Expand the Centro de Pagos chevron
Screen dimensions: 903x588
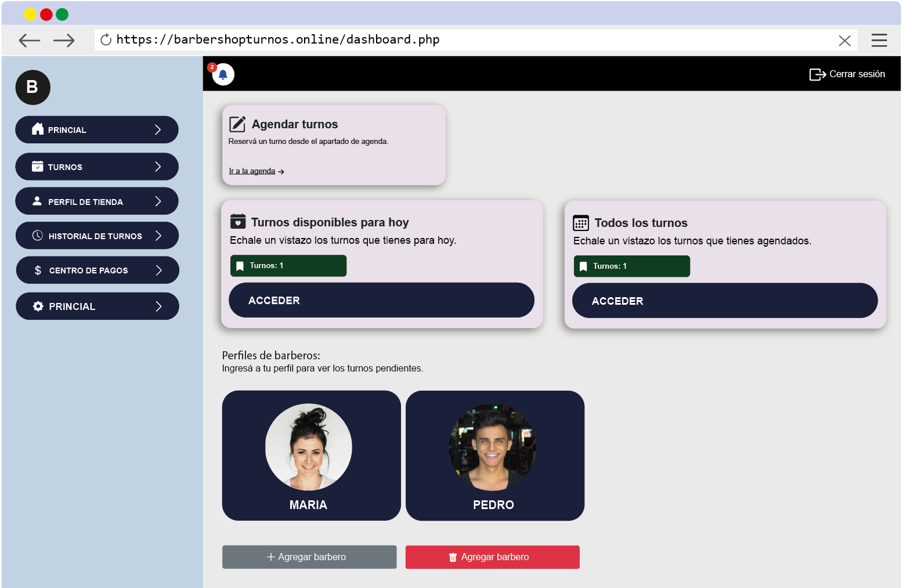pyautogui.click(x=158, y=270)
